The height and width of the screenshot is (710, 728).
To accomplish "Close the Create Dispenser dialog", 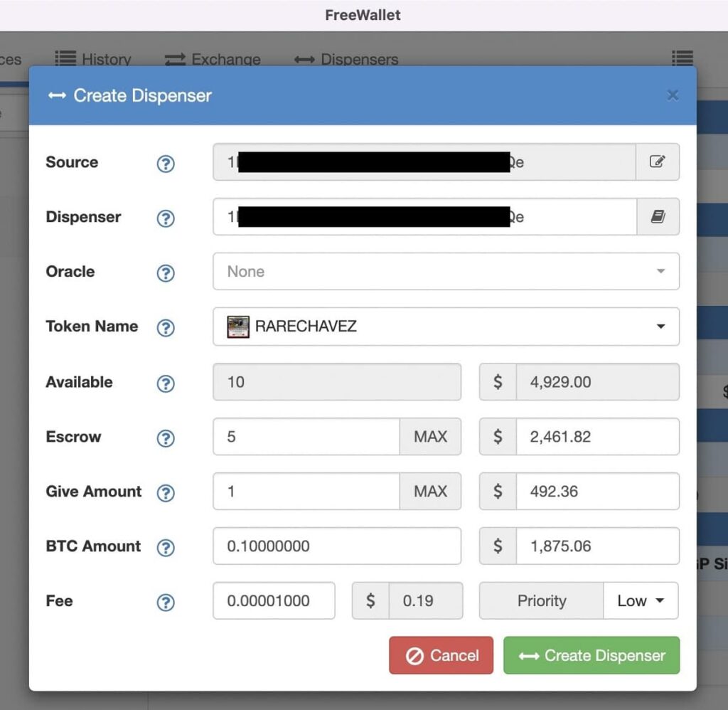I will (x=673, y=95).
